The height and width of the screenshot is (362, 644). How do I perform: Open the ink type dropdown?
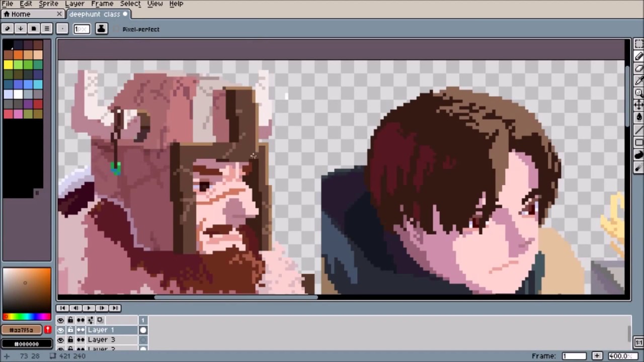click(101, 29)
